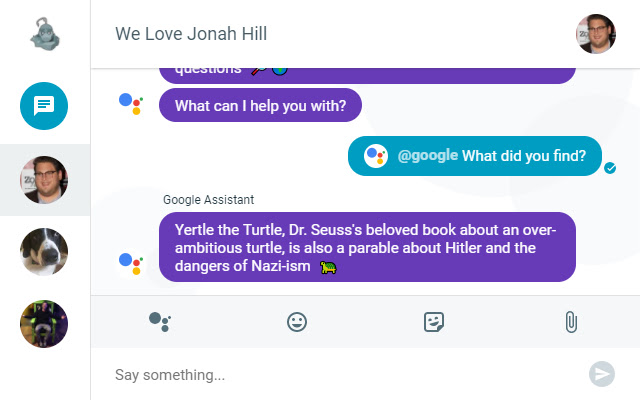Screen dimensions: 640x400
Task: Open the Google Assistant toolbar button
Action: [159, 321]
